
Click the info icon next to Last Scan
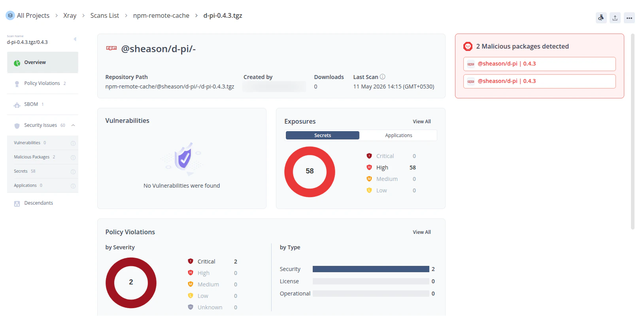[x=382, y=77]
